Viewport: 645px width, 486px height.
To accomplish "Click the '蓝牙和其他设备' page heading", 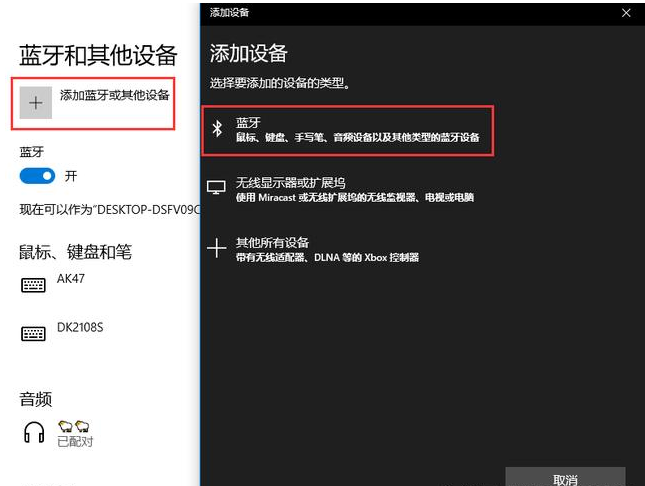I will (x=98, y=55).
